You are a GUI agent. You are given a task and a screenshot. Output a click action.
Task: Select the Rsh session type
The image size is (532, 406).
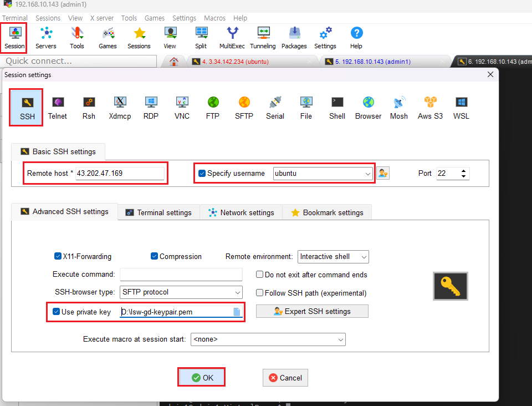click(89, 107)
